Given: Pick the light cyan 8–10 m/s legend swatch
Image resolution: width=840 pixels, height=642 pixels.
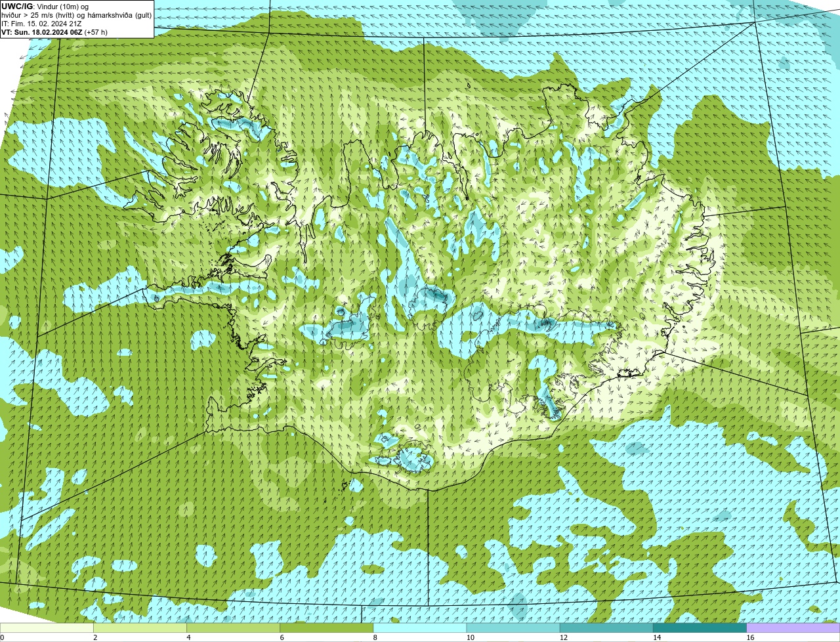Looking at the screenshot, I should [421, 628].
